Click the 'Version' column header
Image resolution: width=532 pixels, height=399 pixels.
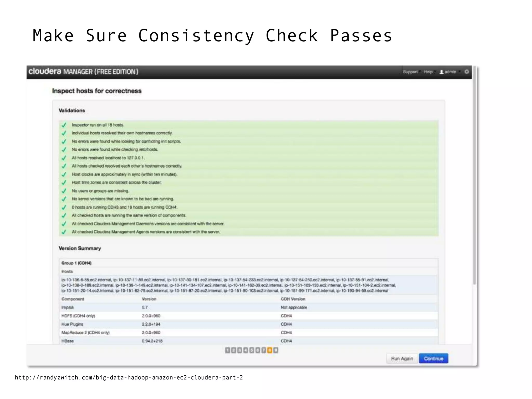click(149, 299)
